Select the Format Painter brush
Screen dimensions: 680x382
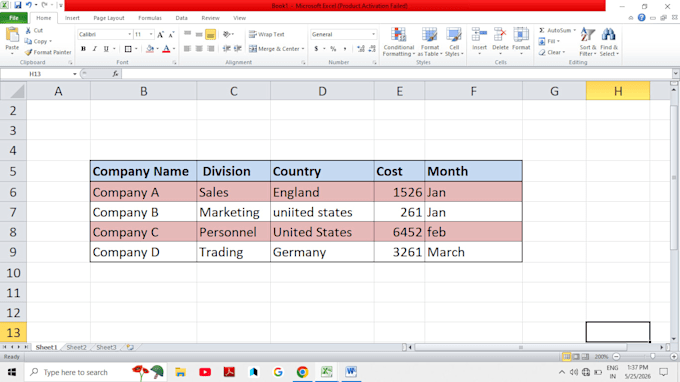pos(29,52)
